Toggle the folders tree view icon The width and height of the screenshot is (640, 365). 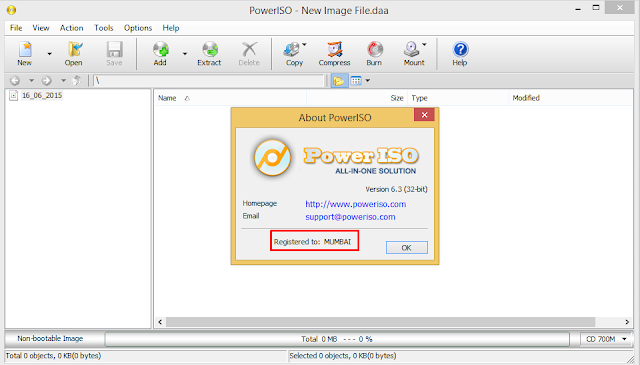(339, 80)
